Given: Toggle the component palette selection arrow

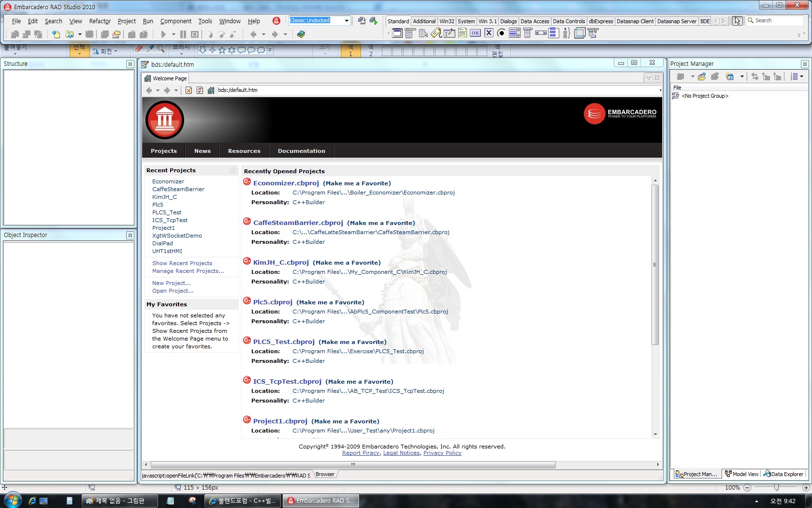Looking at the screenshot, I should pyautogui.click(x=737, y=21).
